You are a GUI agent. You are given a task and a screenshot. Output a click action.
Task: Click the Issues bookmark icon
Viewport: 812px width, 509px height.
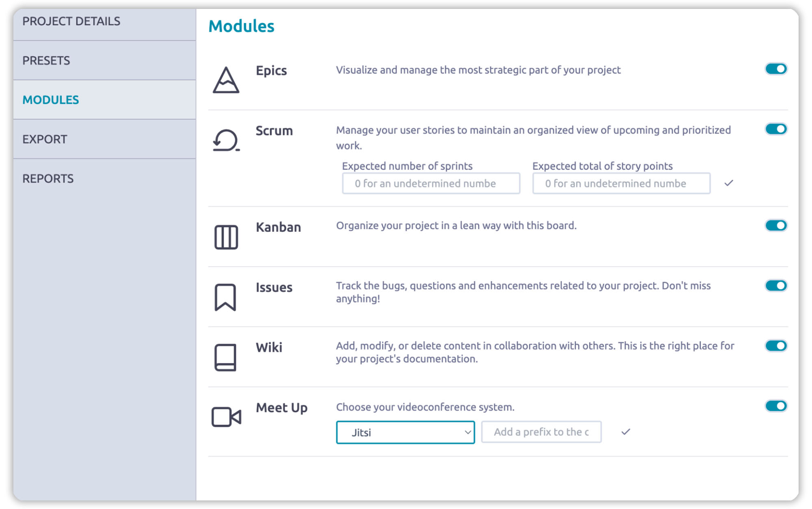click(225, 297)
